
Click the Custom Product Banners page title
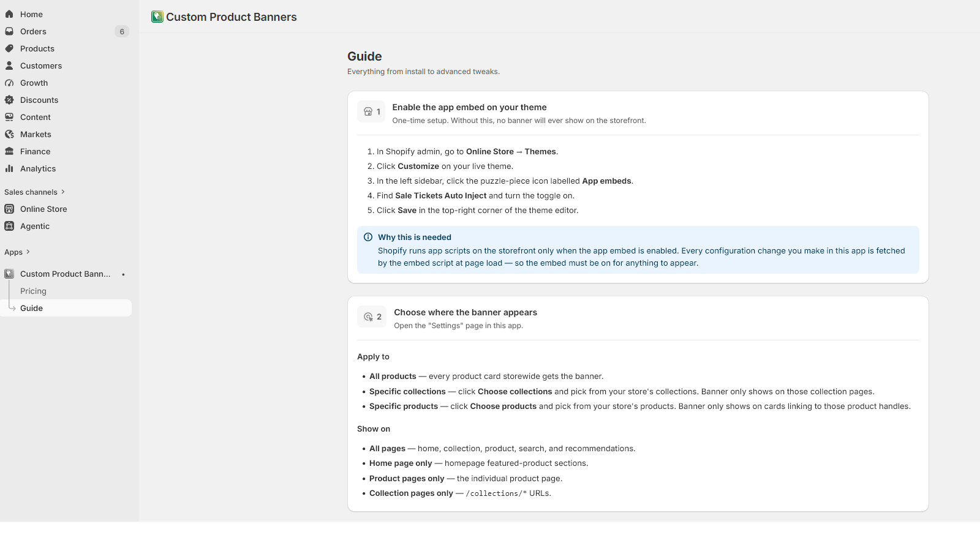(x=232, y=17)
